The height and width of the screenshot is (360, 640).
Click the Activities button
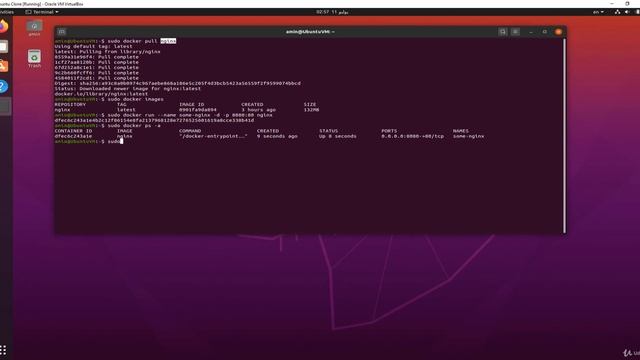tap(7, 12)
